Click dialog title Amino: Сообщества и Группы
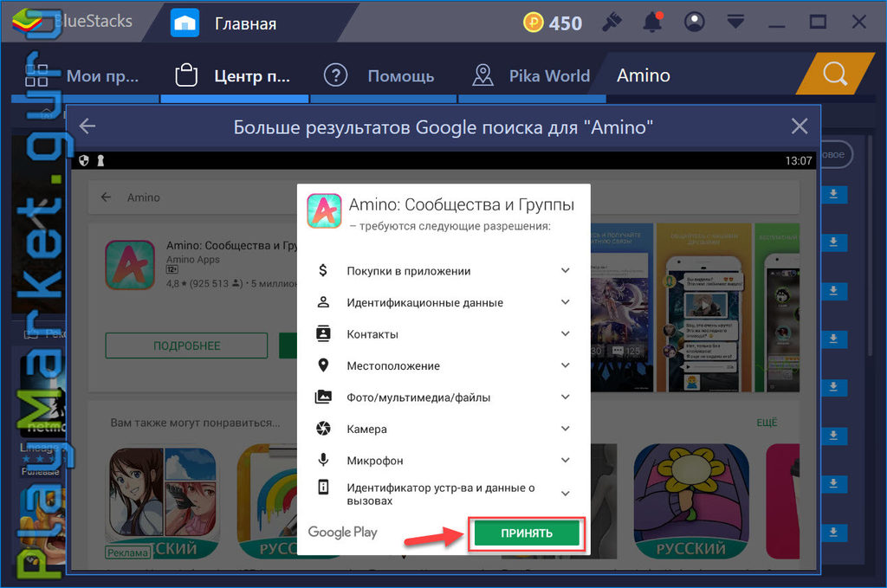The image size is (887, 588). click(x=461, y=204)
